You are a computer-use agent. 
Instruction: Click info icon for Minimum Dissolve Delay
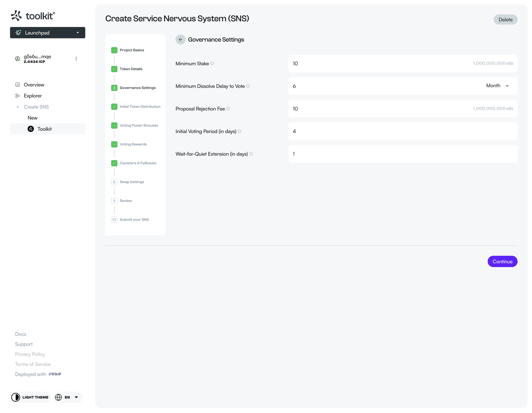pos(248,86)
